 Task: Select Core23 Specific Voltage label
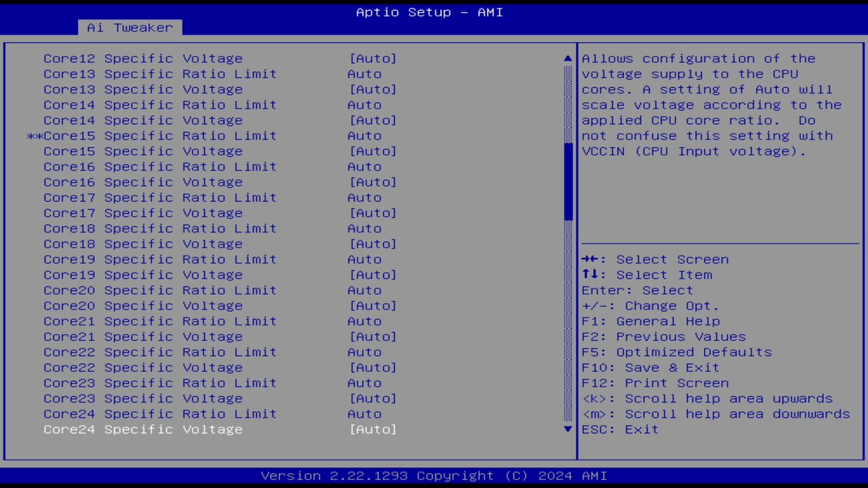pos(143,399)
